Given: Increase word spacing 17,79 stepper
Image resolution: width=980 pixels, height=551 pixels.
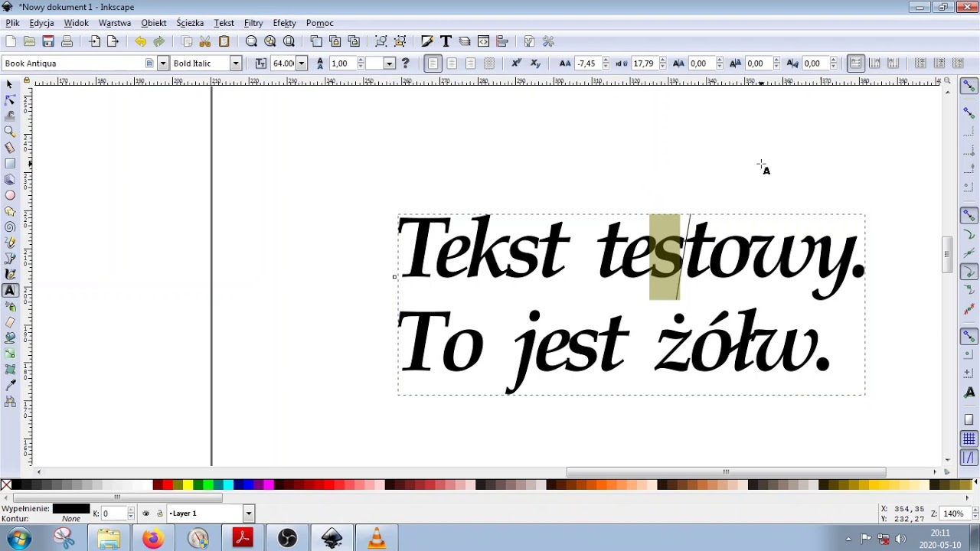Looking at the screenshot, I should 662,60.
